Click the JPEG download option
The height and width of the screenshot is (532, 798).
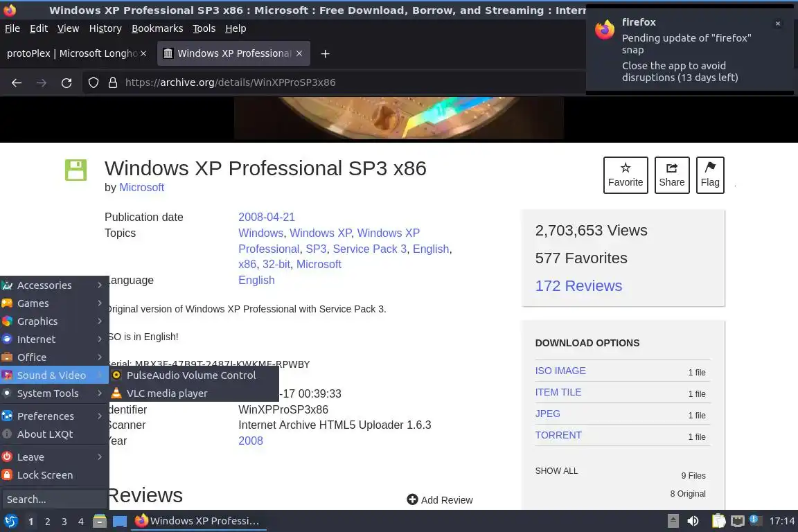[548, 414]
